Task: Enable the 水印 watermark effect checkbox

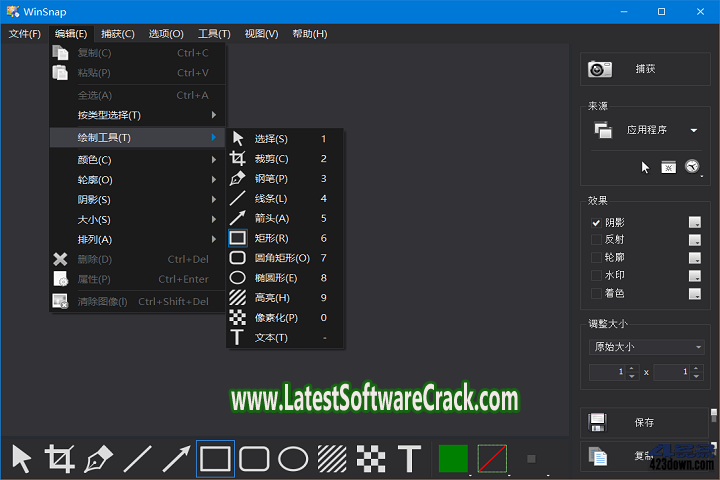Action: 597,275
